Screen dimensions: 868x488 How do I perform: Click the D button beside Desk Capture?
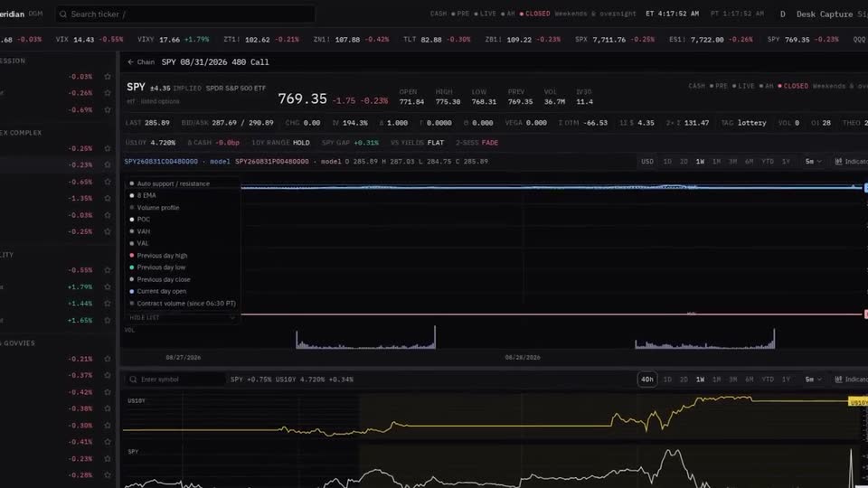pos(783,14)
